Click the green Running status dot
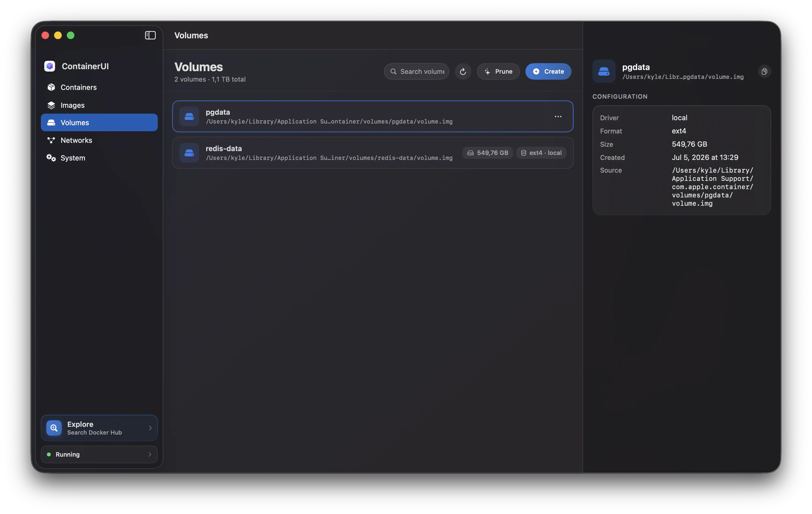 [x=49, y=454]
